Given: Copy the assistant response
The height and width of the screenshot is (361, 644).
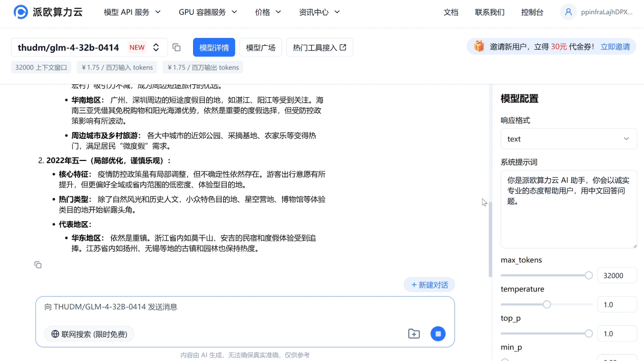Looking at the screenshot, I should (x=38, y=264).
